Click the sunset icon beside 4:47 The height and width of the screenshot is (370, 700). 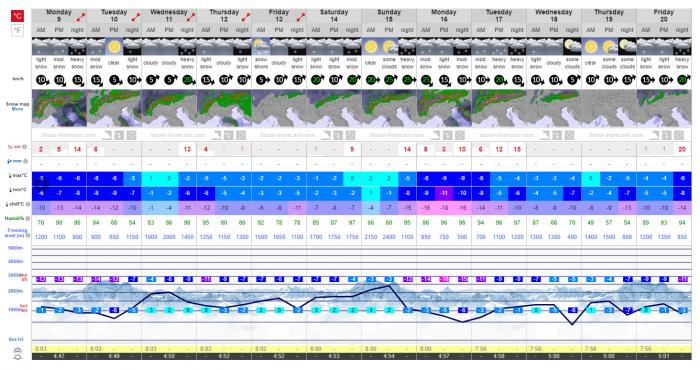click(17, 357)
